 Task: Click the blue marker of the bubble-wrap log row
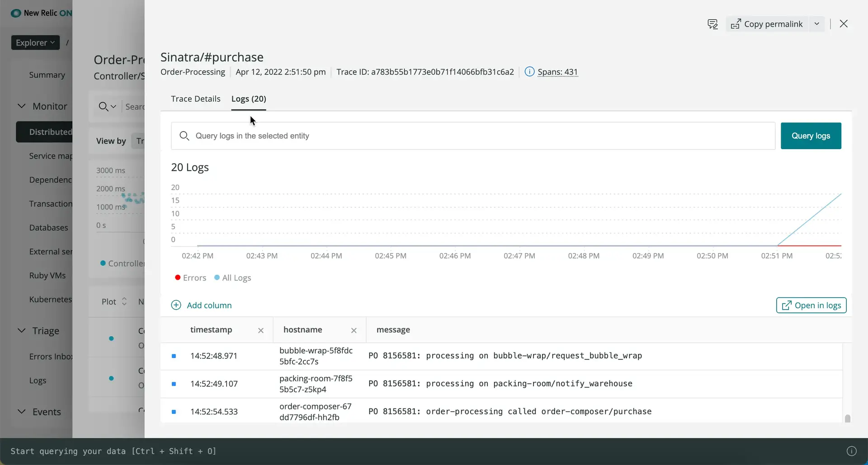[x=174, y=356]
